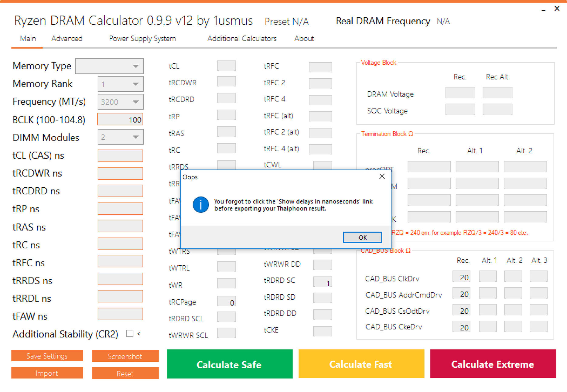Click SOC Voltage Rec. field
This screenshot has height=392, width=567.
tap(460, 109)
